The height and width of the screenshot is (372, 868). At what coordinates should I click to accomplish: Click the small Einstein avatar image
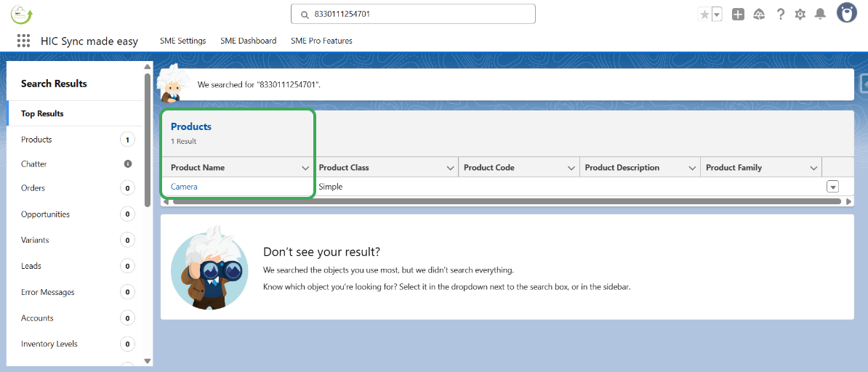[172, 83]
